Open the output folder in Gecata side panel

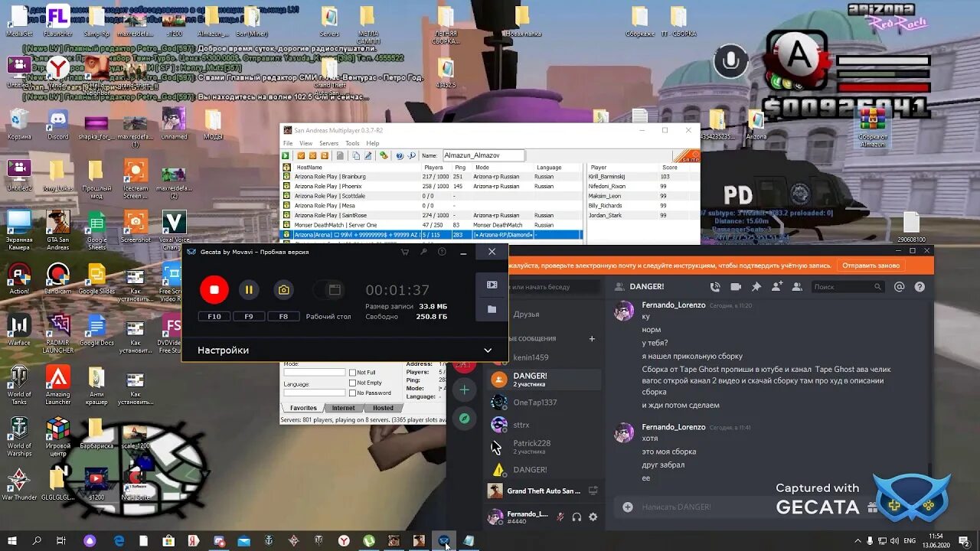(x=492, y=309)
